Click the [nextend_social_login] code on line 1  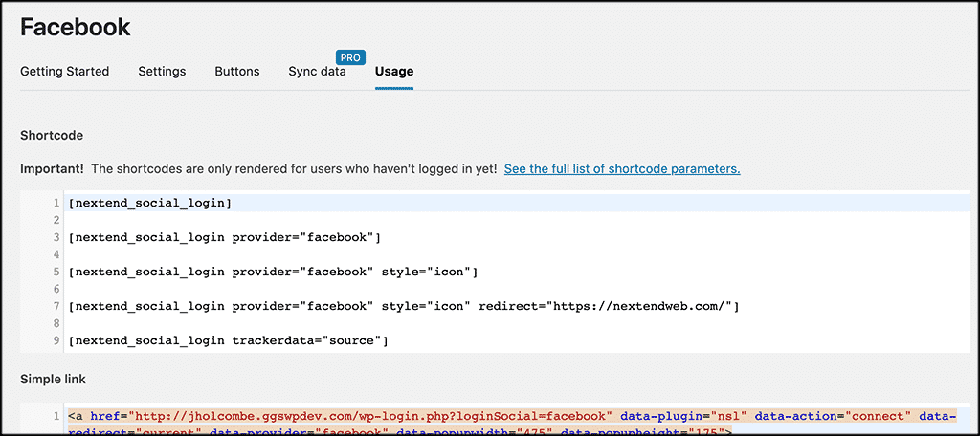(x=150, y=203)
